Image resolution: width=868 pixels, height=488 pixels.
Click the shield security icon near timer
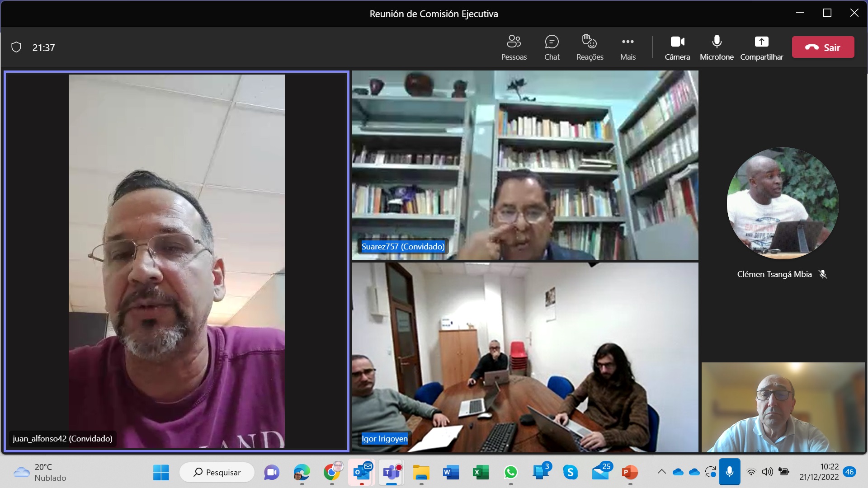pos(16,47)
